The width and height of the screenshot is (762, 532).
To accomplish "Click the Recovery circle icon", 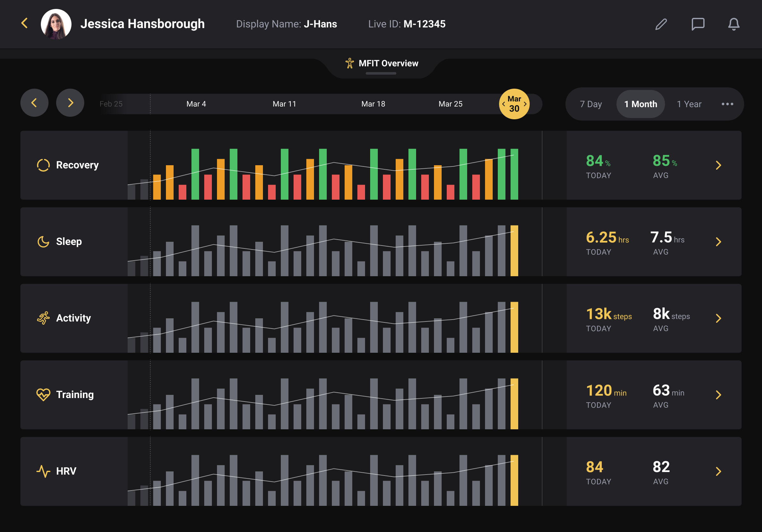I will 43,165.
